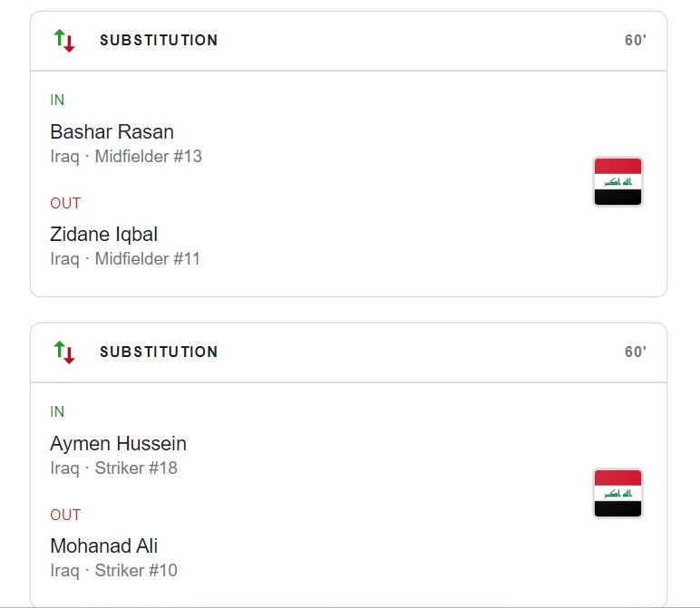Click the Iraq flag beside Bashar Rasan
Viewport: 700px width, 608px height.
(617, 181)
